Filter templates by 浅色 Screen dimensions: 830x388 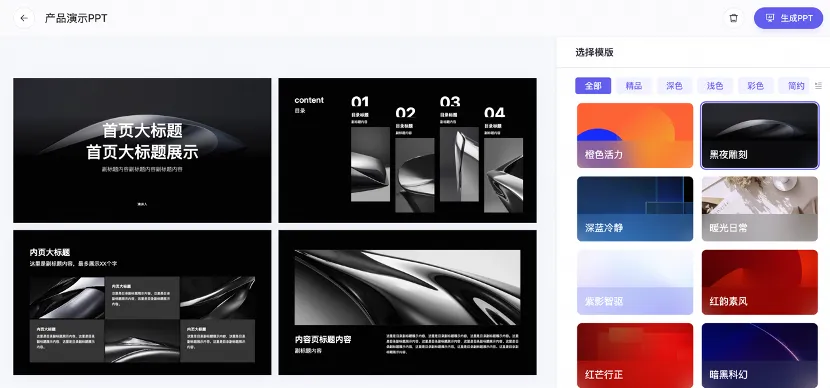(x=715, y=86)
